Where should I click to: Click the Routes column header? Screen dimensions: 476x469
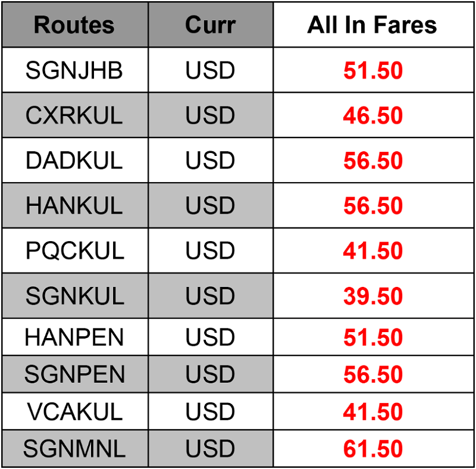click(74, 25)
